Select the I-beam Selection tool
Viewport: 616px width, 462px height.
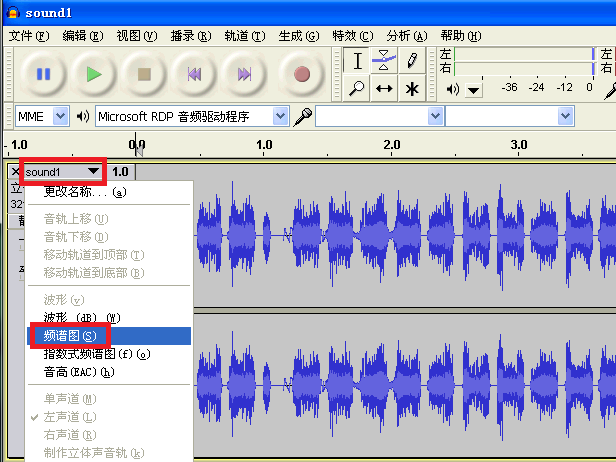point(357,60)
